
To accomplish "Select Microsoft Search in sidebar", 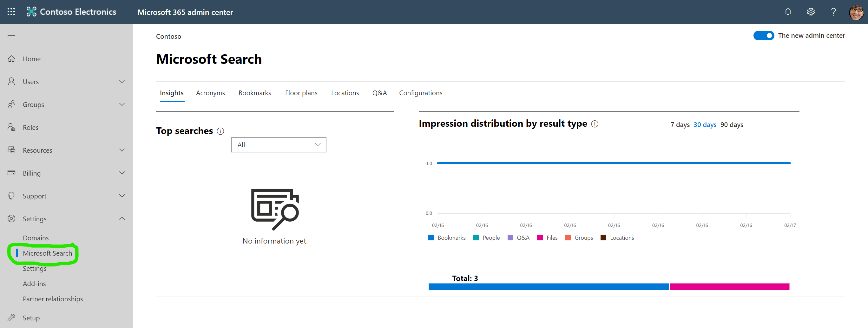I will [x=48, y=253].
